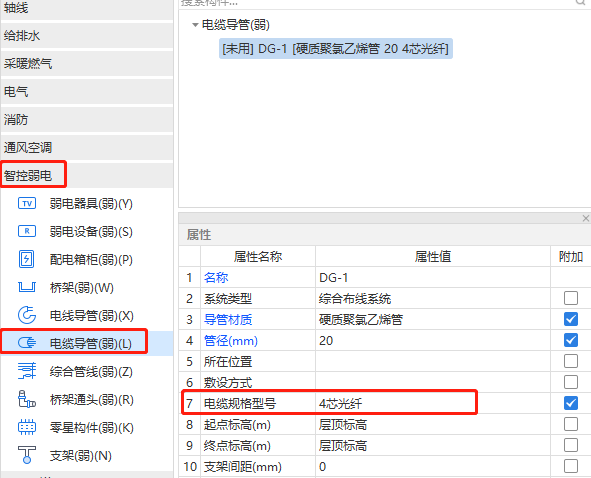Select the 电缆导管(弱)(L) icon

[27, 343]
